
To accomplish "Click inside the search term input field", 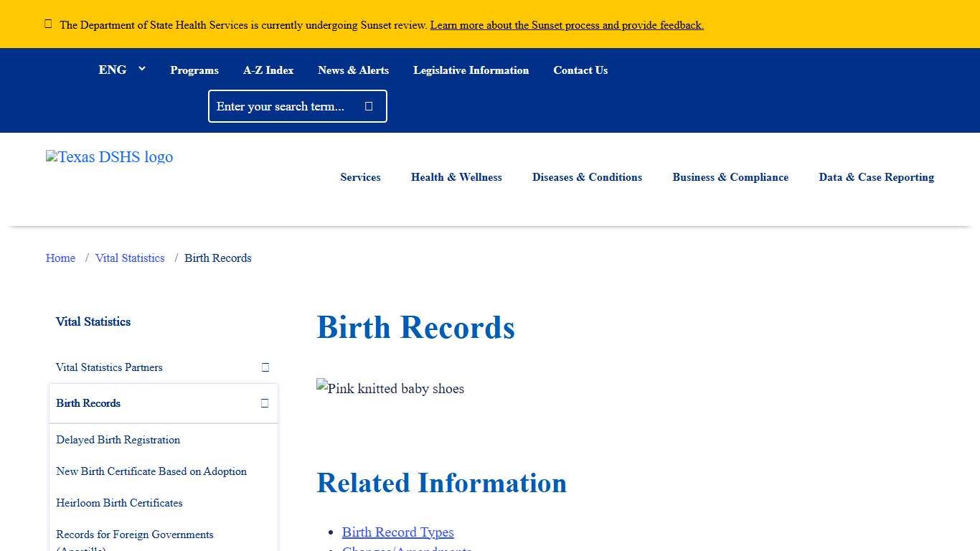I will click(x=287, y=105).
